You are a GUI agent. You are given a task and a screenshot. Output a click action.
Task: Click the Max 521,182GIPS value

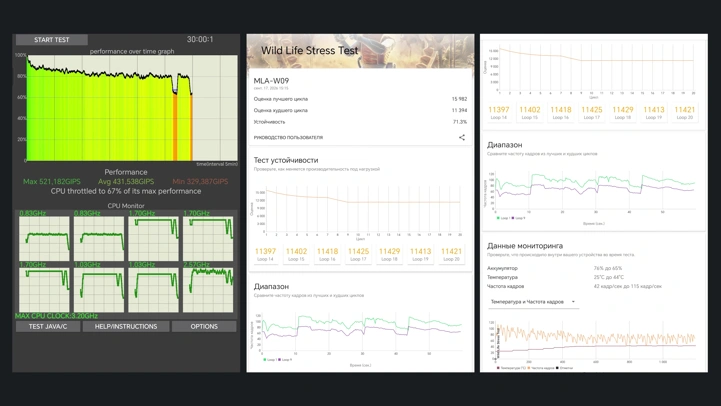[52, 182]
